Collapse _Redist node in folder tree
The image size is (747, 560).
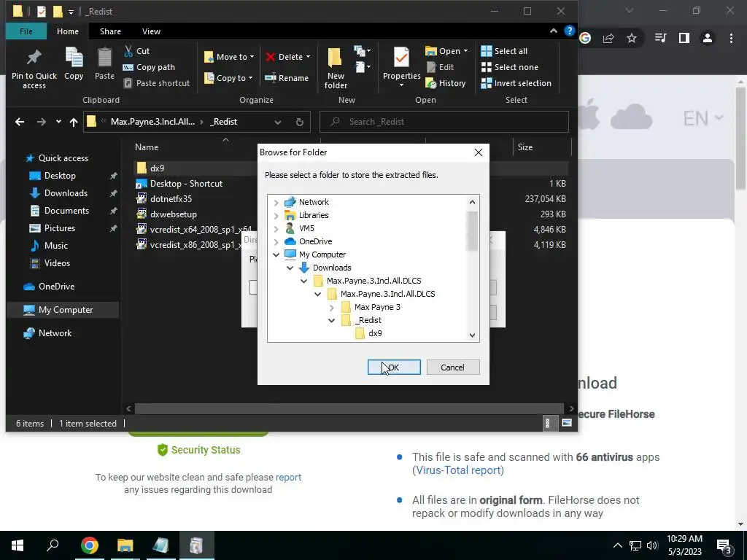point(332,321)
